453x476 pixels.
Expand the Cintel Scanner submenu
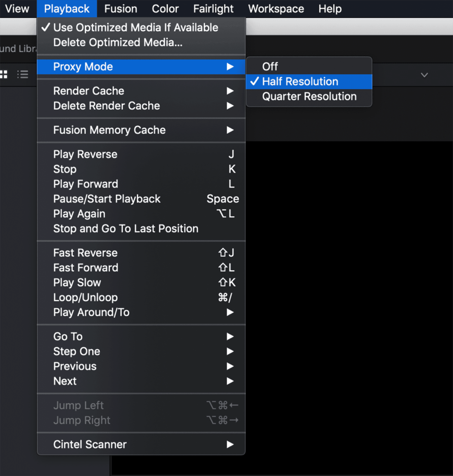click(141, 444)
